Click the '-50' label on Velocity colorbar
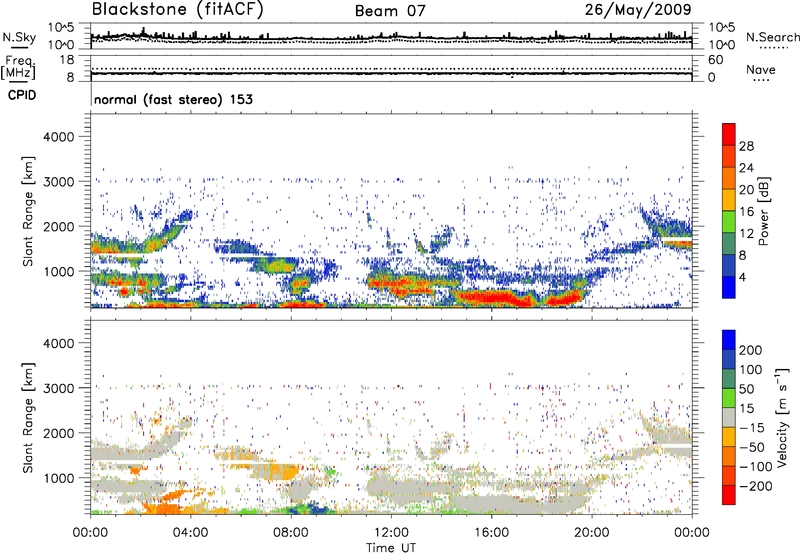 [x=752, y=447]
